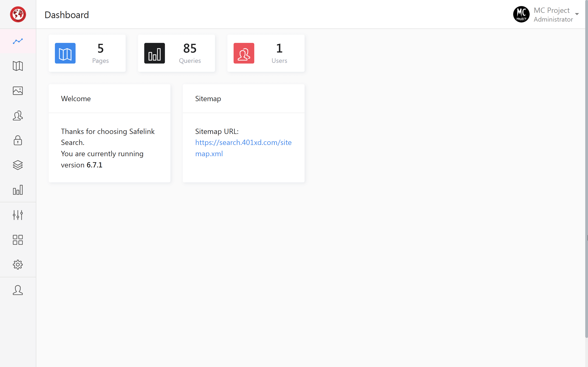Select the Sitemap panel heading

coord(207,99)
